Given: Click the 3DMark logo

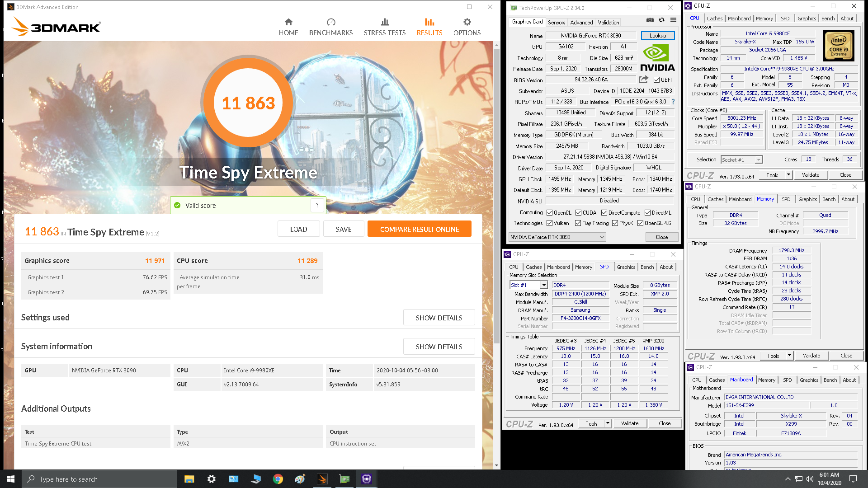Looking at the screenshot, I should coord(56,27).
